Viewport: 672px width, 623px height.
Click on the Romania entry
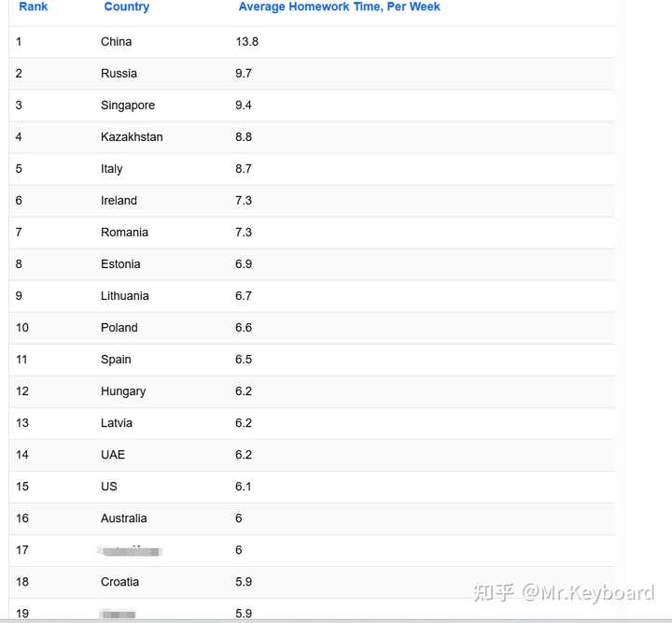point(124,233)
